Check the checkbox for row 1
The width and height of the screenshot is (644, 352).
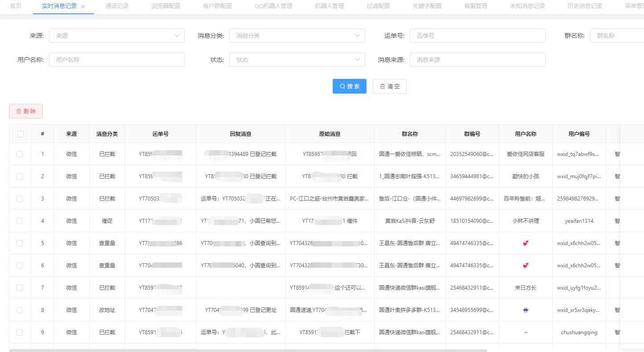[x=20, y=154]
